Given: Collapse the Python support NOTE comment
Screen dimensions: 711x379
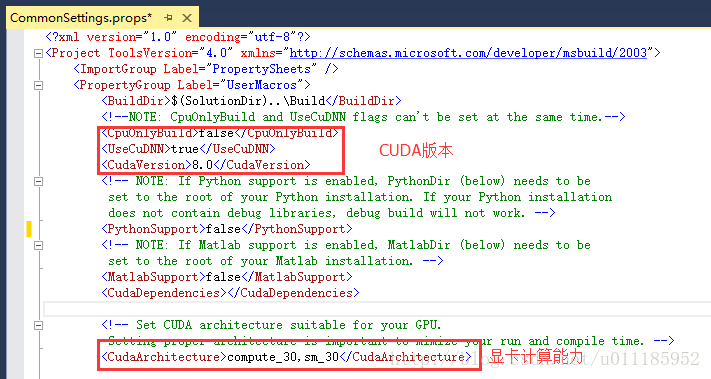Looking at the screenshot, I should tap(39, 181).
